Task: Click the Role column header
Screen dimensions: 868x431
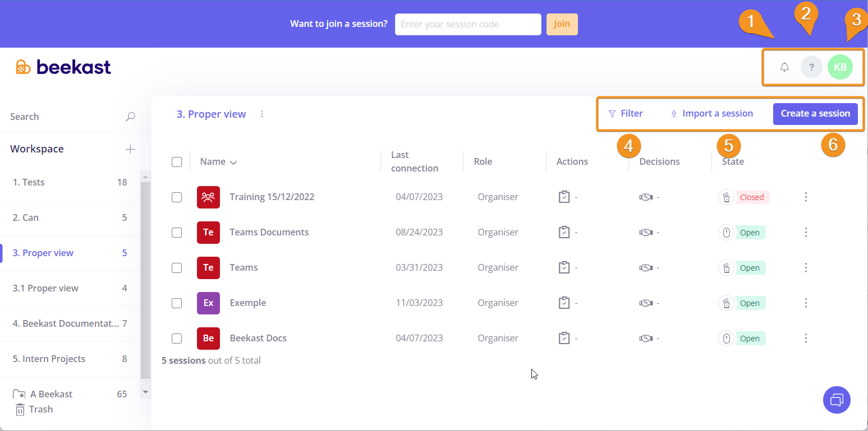Action: tap(483, 161)
